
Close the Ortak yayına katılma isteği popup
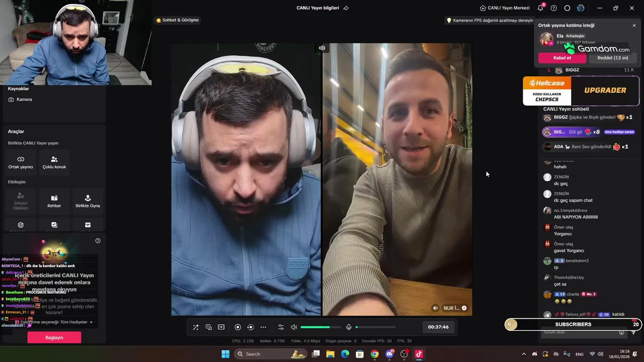pos(634,26)
